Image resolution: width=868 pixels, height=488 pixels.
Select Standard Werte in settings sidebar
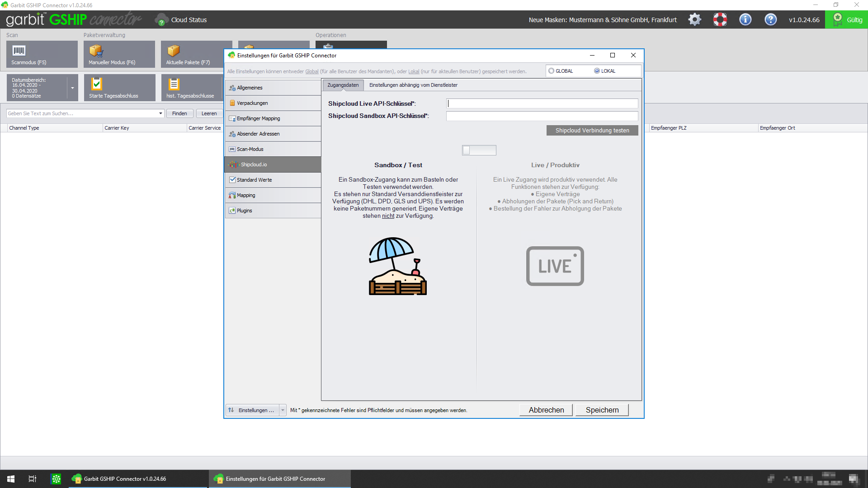tap(255, 180)
